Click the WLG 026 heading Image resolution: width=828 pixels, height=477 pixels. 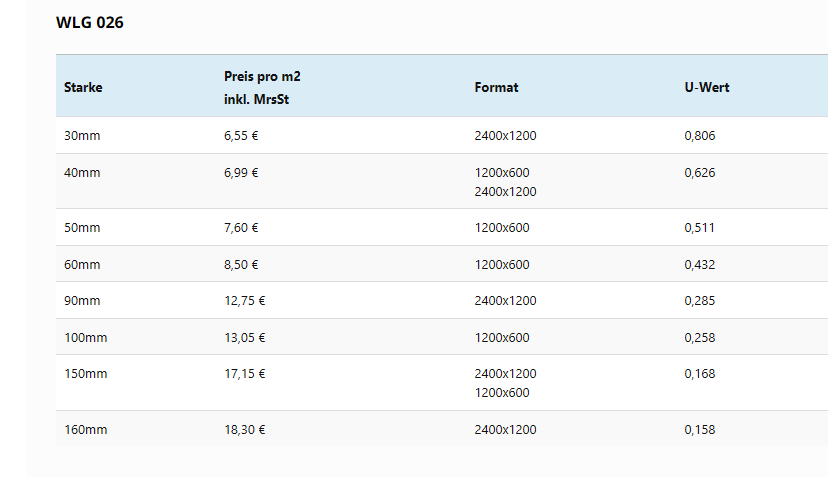coord(90,23)
